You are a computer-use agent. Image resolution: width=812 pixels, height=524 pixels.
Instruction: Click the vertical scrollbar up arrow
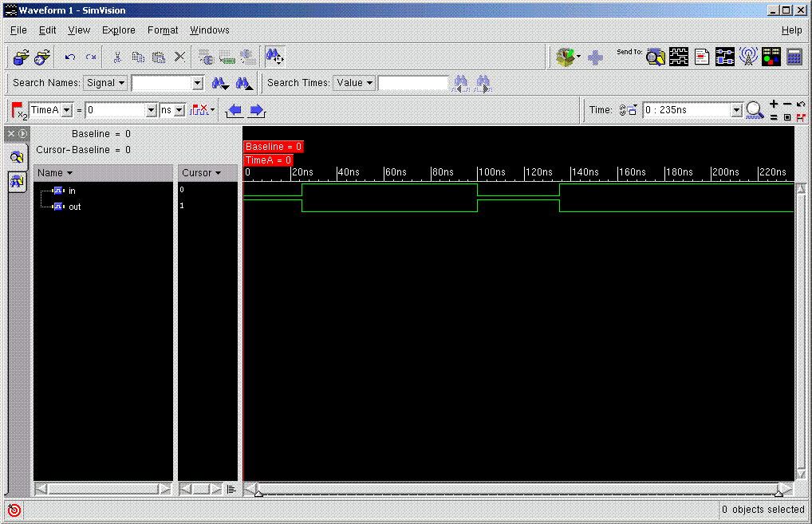click(801, 188)
